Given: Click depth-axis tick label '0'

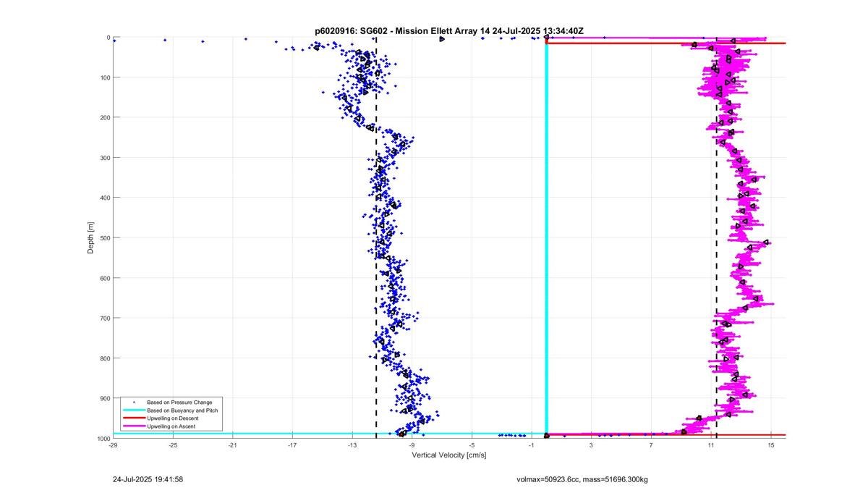Looking at the screenshot, I should click(108, 38).
